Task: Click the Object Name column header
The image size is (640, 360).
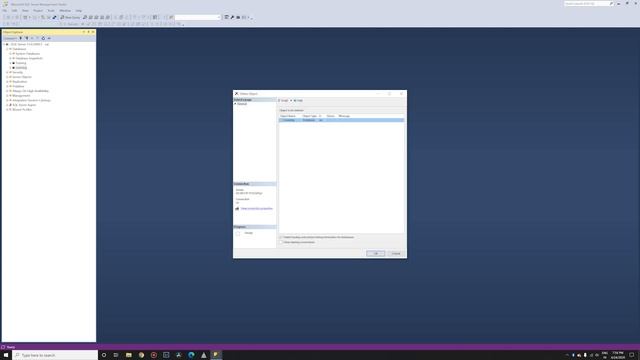Action: point(288,116)
